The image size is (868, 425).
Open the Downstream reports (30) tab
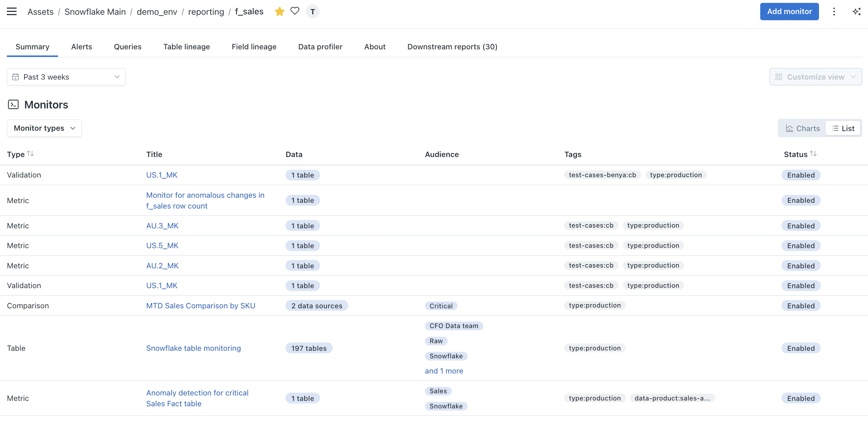coord(452,46)
